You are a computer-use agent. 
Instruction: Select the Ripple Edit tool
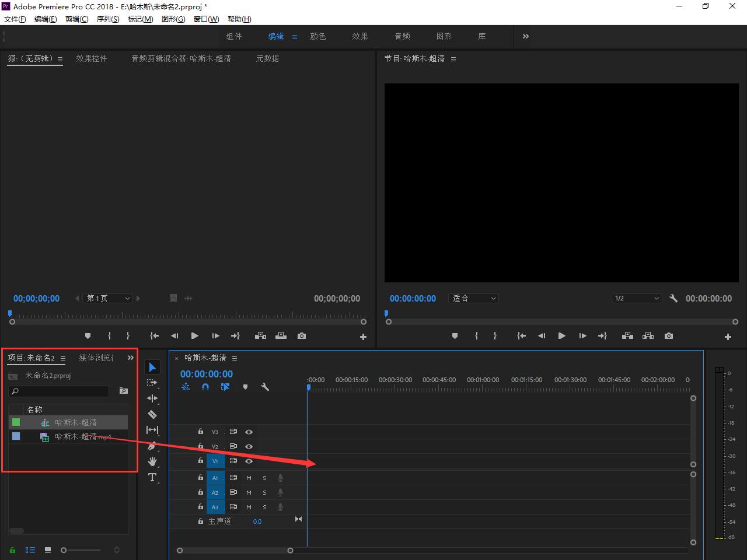152,398
